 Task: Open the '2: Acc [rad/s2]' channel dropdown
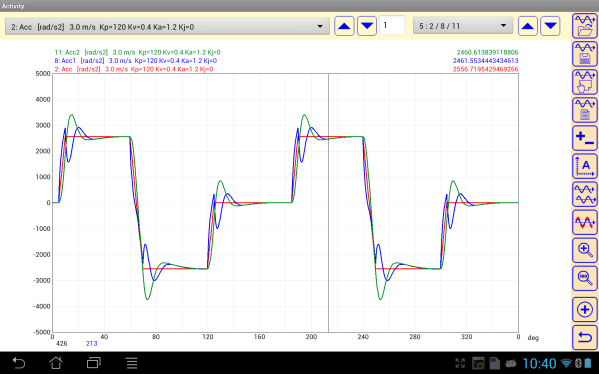(x=167, y=26)
